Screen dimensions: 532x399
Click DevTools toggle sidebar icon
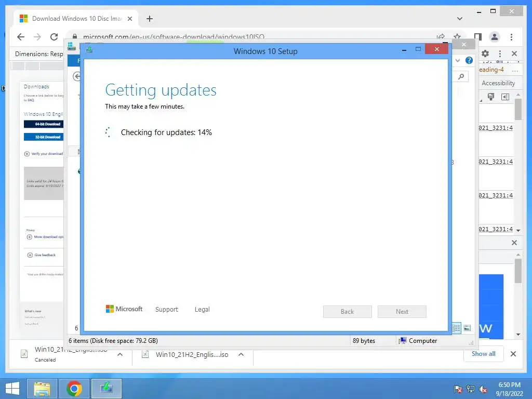[x=505, y=97]
